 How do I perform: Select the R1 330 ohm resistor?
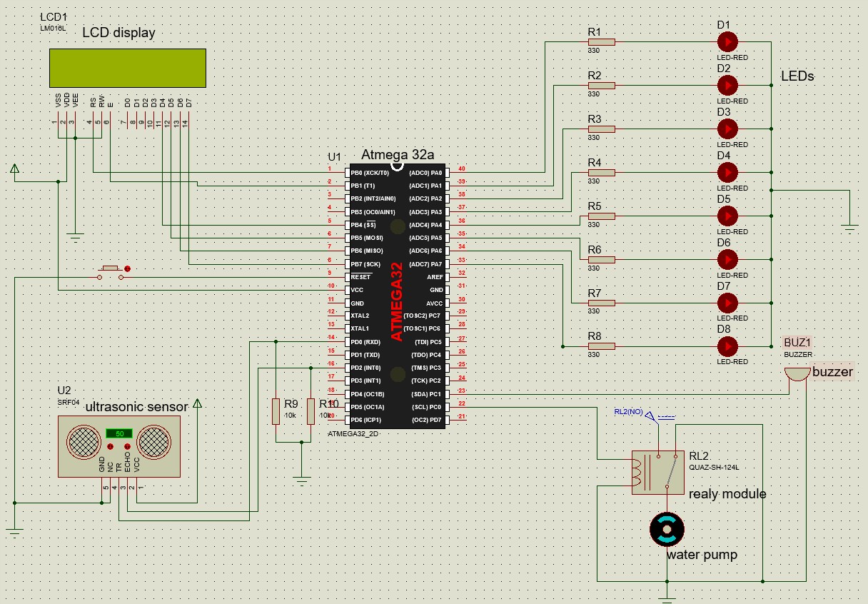coord(602,42)
